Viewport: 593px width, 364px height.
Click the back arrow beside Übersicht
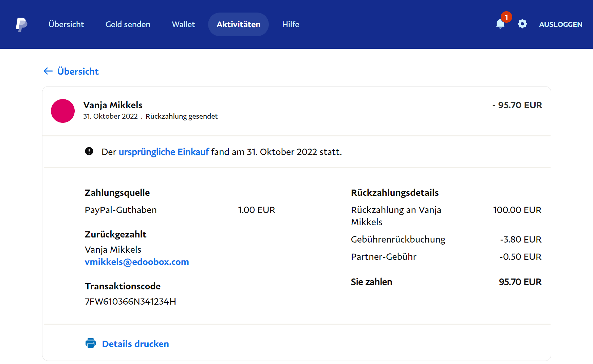48,71
